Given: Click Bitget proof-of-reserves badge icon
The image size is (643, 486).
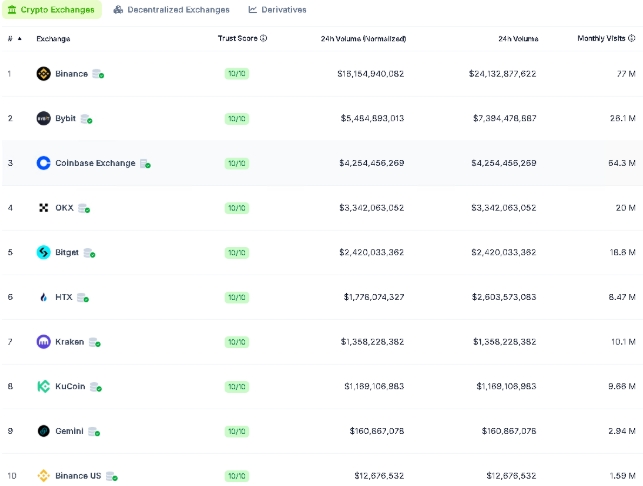Looking at the screenshot, I should [89, 253].
